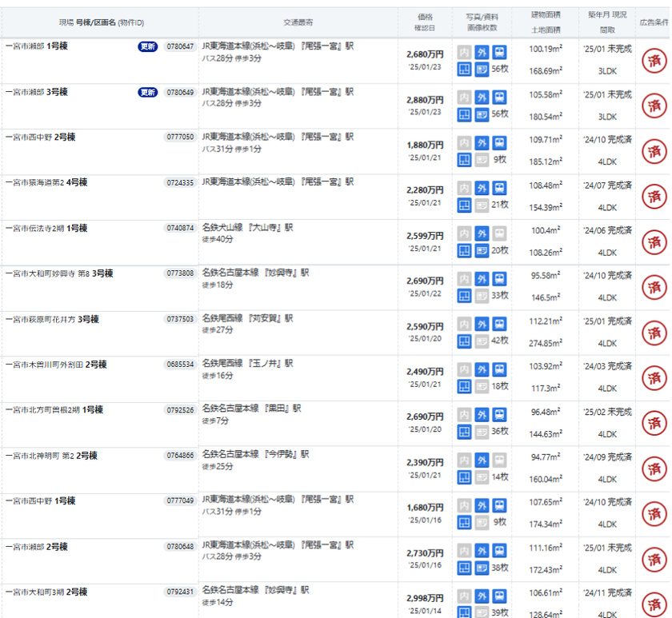The height and width of the screenshot is (618, 672).
Task: Click property ID 0740874
Action: tap(180, 229)
